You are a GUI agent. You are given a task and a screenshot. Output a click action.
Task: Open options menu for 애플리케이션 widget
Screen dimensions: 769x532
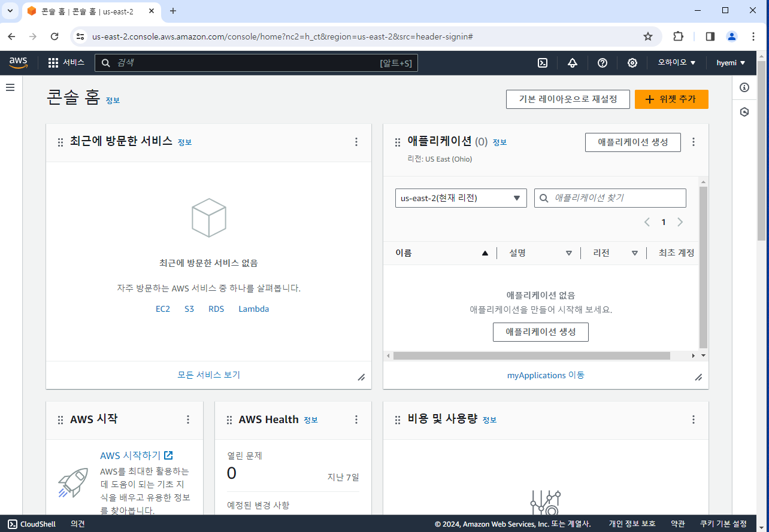(694, 142)
